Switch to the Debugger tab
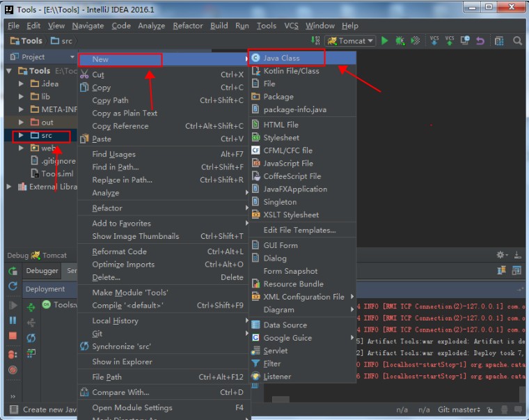 (x=42, y=271)
